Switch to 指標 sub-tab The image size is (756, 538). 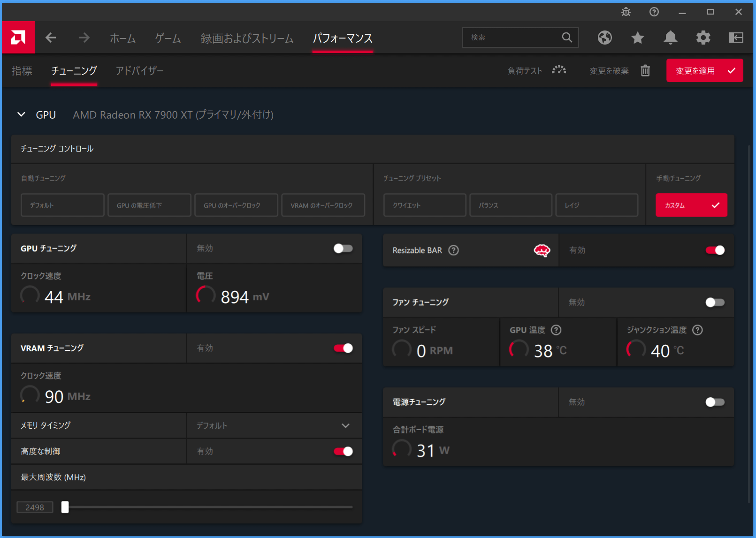point(22,71)
